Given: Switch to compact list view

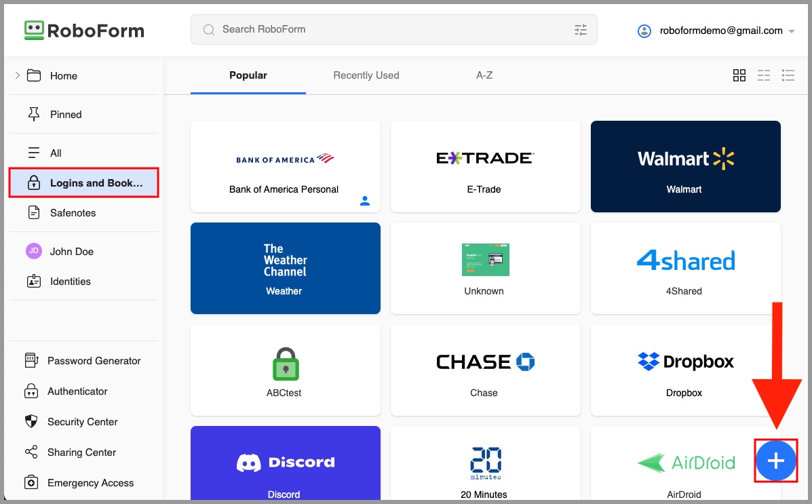Looking at the screenshot, I should pyautogui.click(x=764, y=75).
